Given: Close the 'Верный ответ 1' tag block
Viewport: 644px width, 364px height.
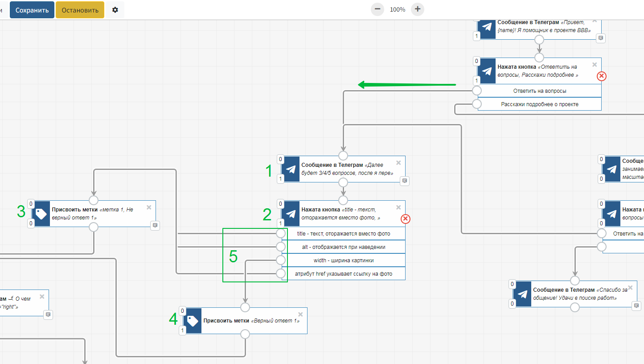Looking at the screenshot, I should click(300, 314).
